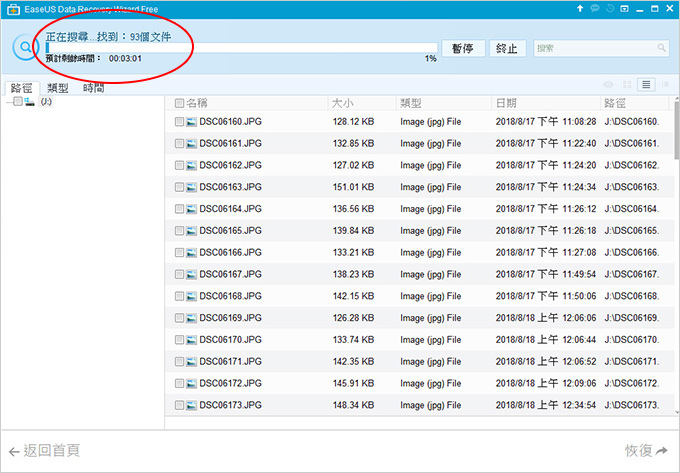Screen dimensions: 680x473
Task: Select file name DSC06164.JPG
Action: pyautogui.click(x=230, y=209)
